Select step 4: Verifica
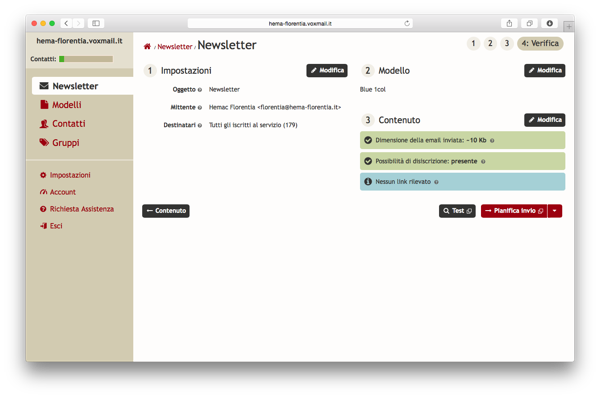This screenshot has width=600, height=398. [540, 43]
